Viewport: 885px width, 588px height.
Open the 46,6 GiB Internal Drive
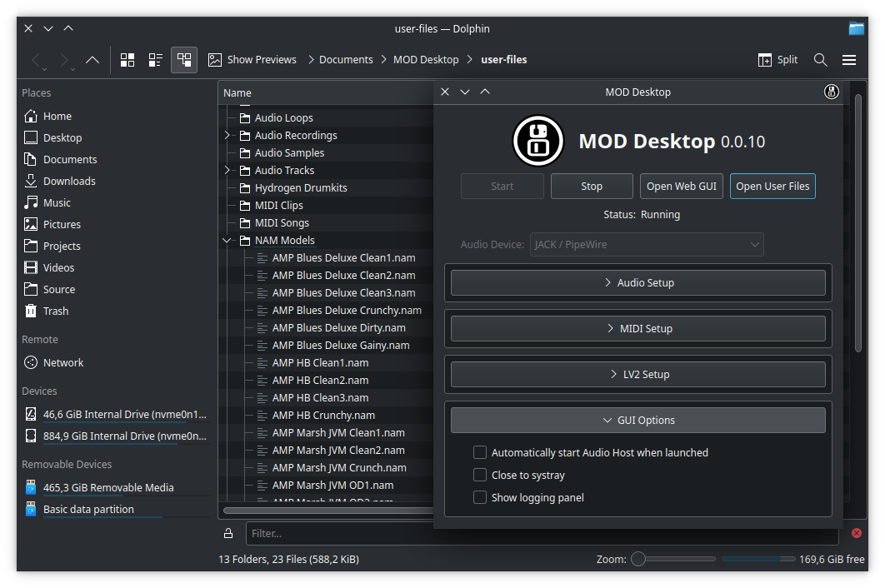(x=116, y=415)
